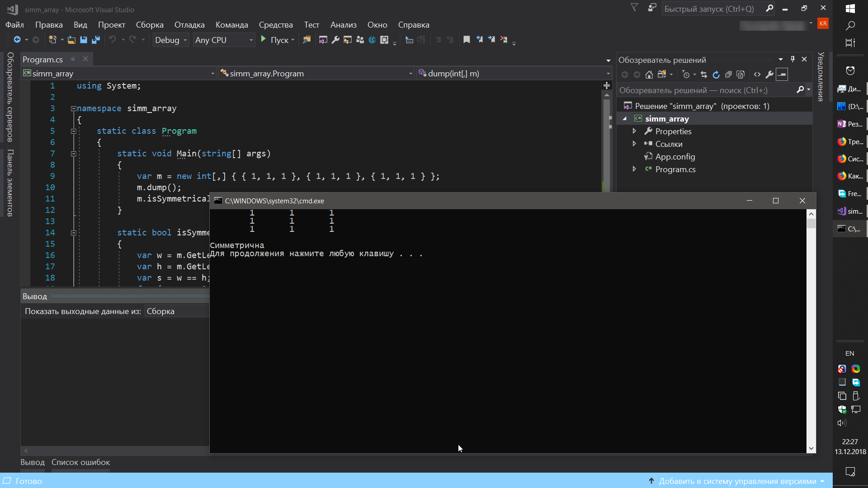Click the Home icon in Solution Explorer
This screenshot has height=488, width=868.
[649, 75]
